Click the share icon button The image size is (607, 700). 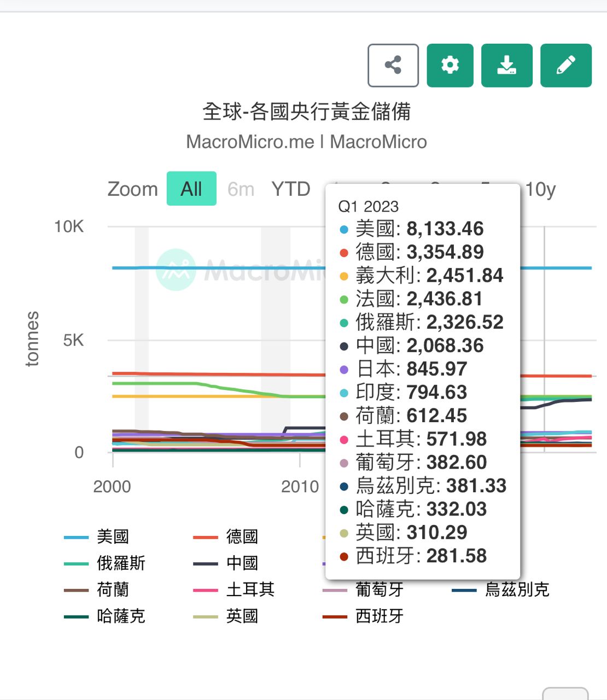tap(393, 65)
